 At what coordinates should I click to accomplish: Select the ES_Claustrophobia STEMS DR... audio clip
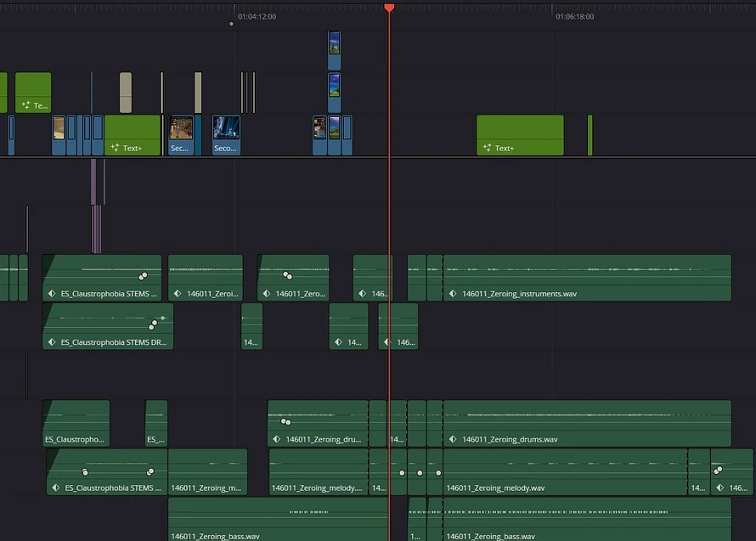[108, 326]
